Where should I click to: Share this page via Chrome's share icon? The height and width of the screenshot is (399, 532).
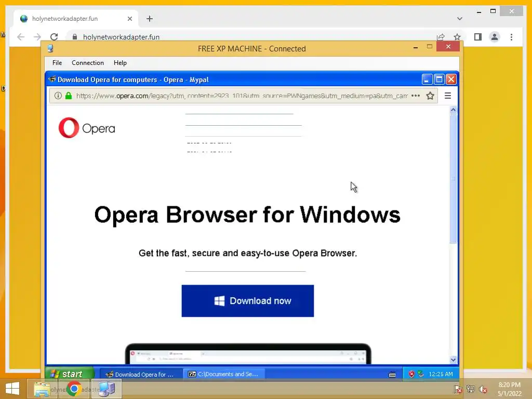[x=441, y=37]
